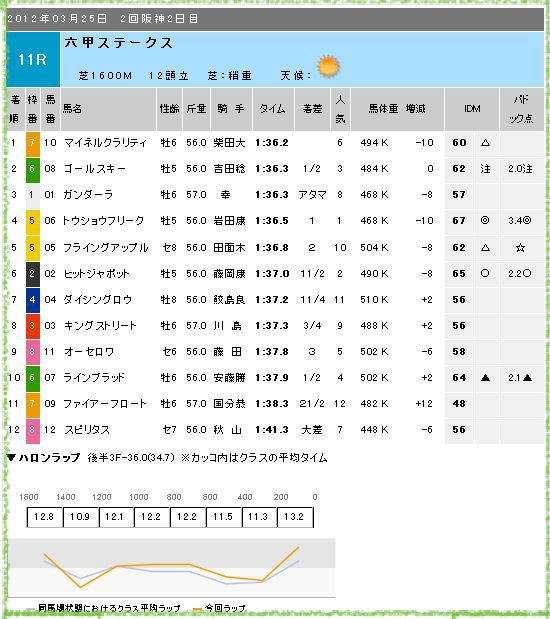Click the sunny weather icon
This screenshot has width=550, height=619.
(x=328, y=66)
